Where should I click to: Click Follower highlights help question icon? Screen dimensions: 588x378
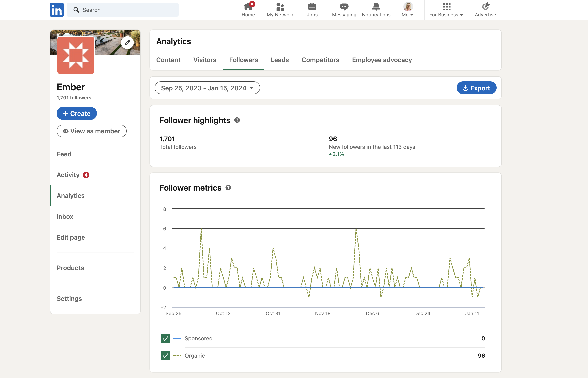tap(237, 120)
